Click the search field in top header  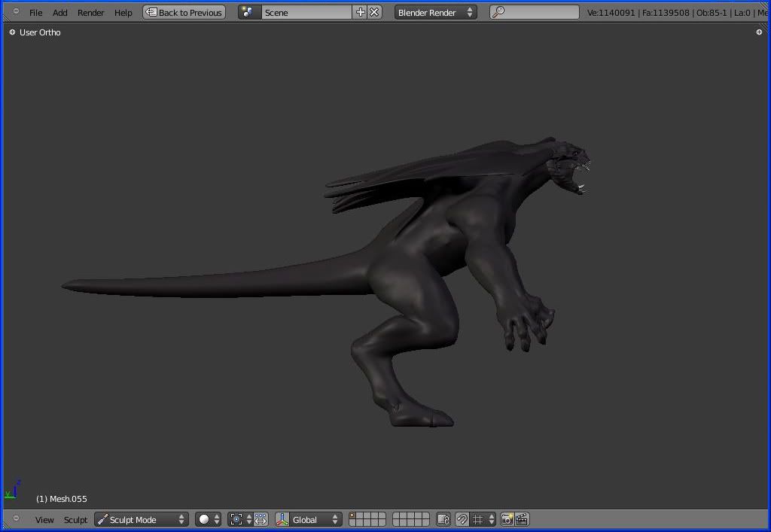coord(535,12)
